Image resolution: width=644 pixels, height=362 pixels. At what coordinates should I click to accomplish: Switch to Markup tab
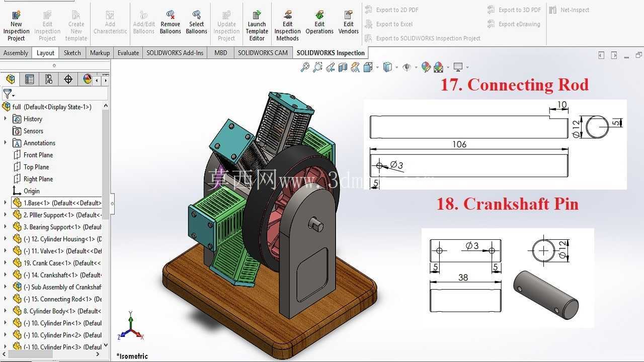100,53
